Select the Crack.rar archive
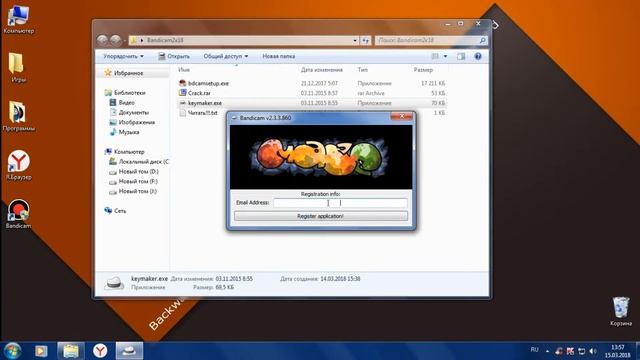640x360 pixels. [x=199, y=93]
